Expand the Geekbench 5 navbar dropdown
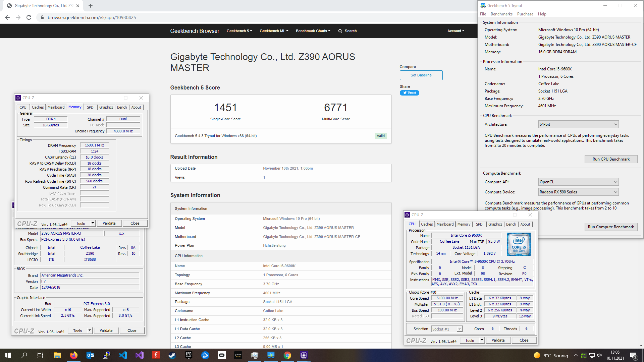Viewport: 644px width, 362px height. pyautogui.click(x=239, y=31)
